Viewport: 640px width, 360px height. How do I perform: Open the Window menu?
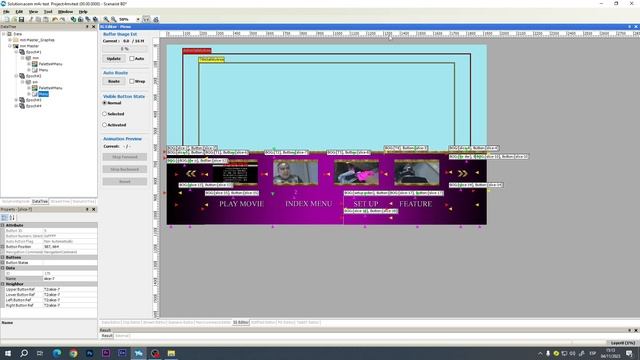click(65, 11)
